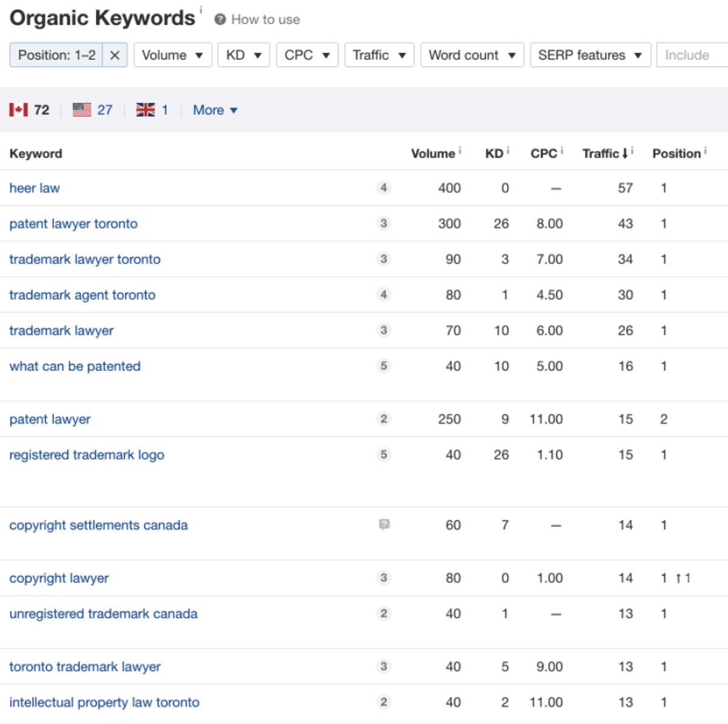
Task: Open the heer law keyword link
Action: point(35,188)
